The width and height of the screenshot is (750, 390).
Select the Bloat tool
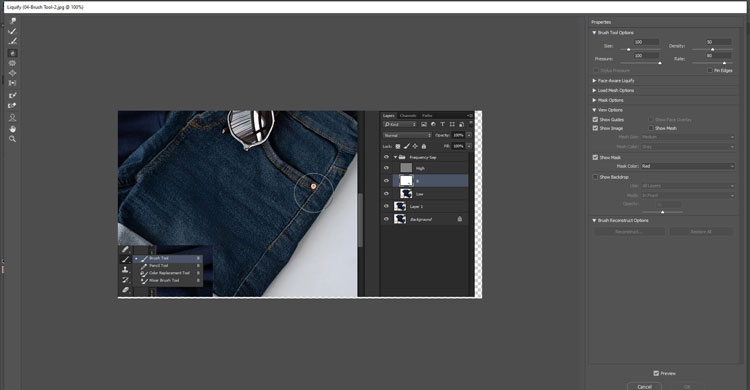12,73
